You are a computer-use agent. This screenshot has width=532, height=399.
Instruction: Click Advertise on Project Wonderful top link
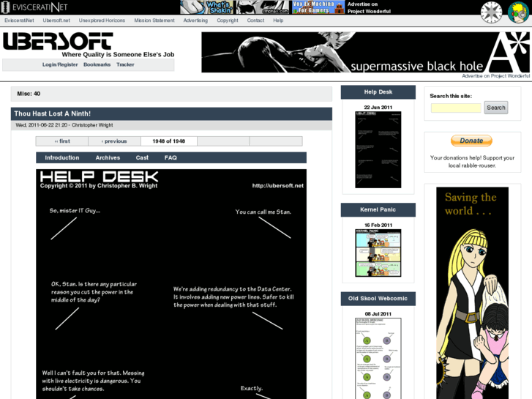coord(369,7)
